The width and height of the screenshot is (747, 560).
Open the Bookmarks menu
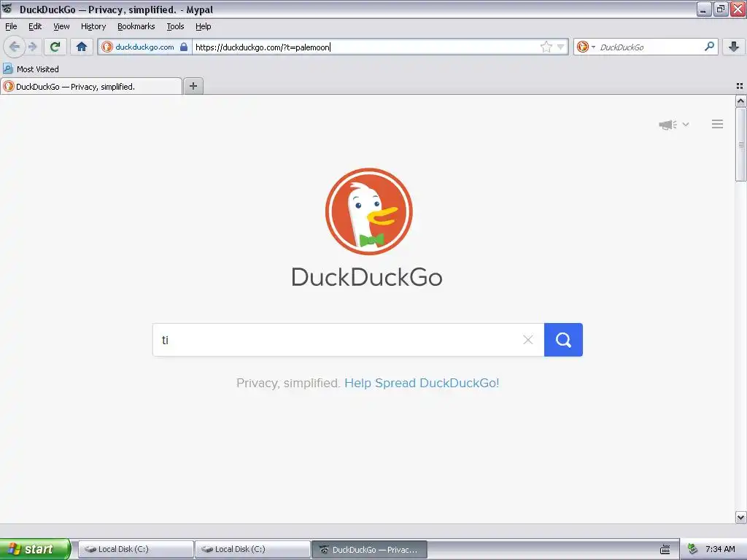pyautogui.click(x=136, y=26)
